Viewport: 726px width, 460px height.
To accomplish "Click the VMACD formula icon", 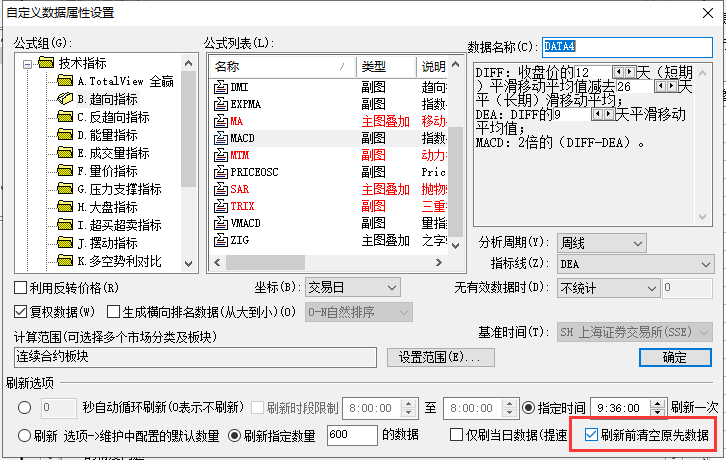I will pos(220,223).
